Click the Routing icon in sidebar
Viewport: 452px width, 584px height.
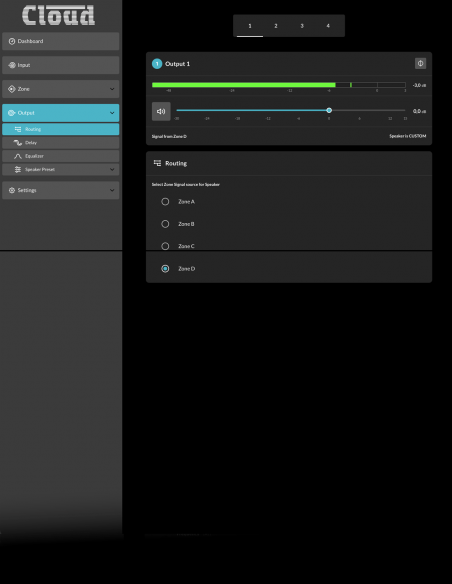click(18, 129)
